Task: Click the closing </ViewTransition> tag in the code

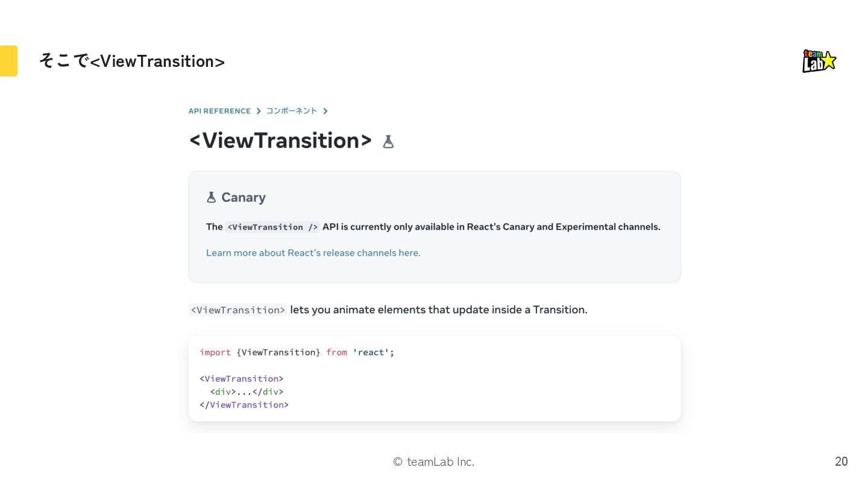Action: pyautogui.click(x=244, y=405)
